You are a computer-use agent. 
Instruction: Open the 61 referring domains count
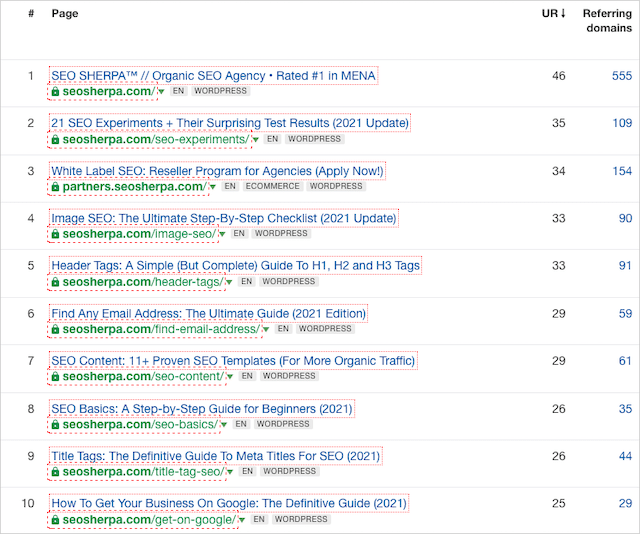point(626,361)
